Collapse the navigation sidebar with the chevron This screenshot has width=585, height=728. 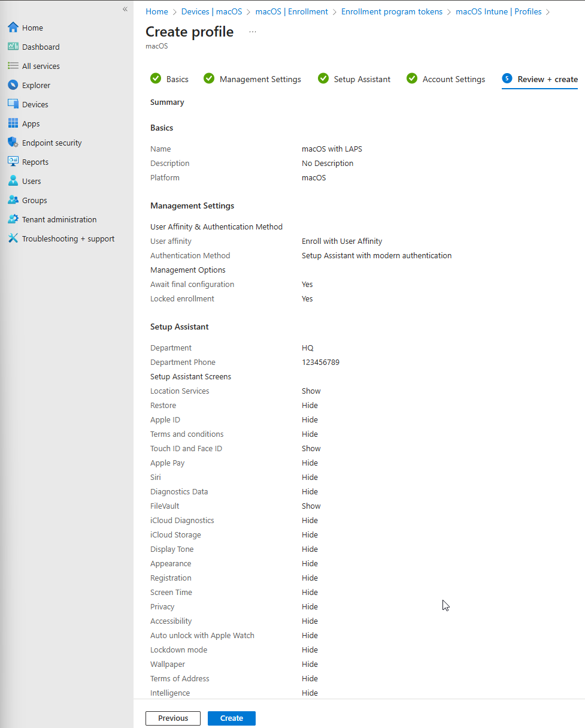125,9
